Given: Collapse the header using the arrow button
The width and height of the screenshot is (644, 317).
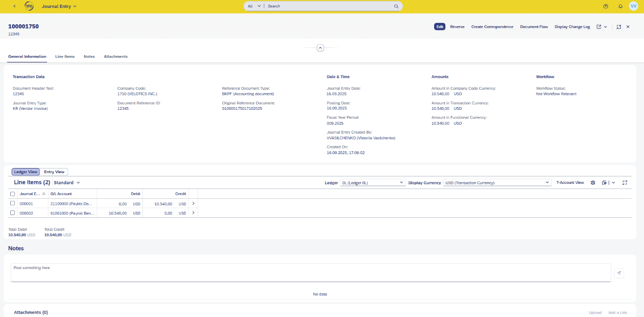Looking at the screenshot, I should [x=320, y=48].
